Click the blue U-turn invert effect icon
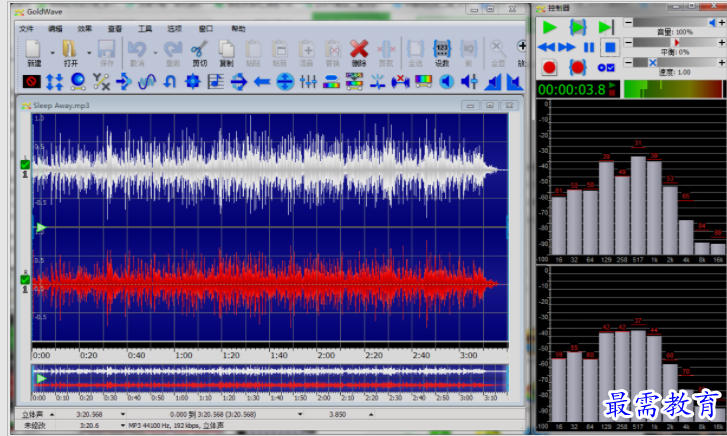The width and height of the screenshot is (727, 436). coord(170,82)
